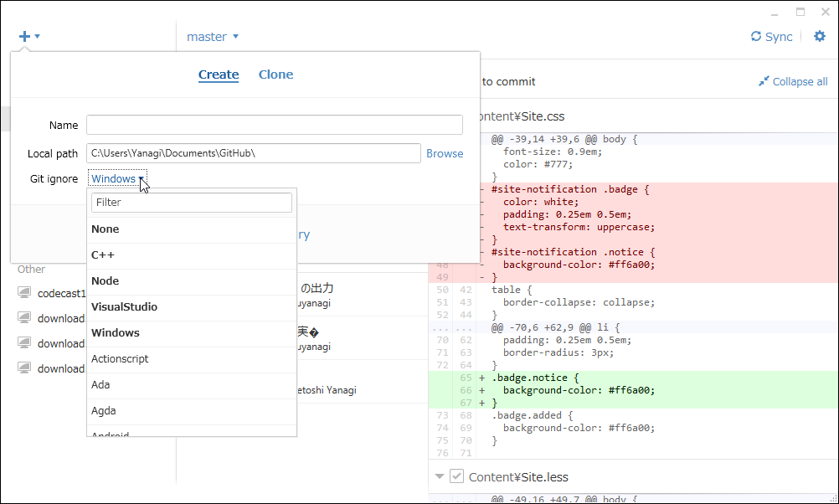Maximize the application window
Viewport: 839px width, 504px height.
(800, 11)
